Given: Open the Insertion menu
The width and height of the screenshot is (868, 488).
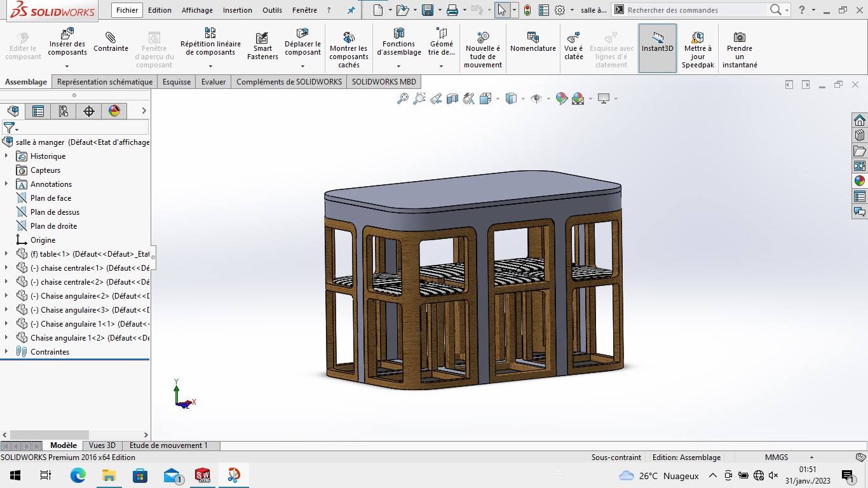Looking at the screenshot, I should point(237,10).
